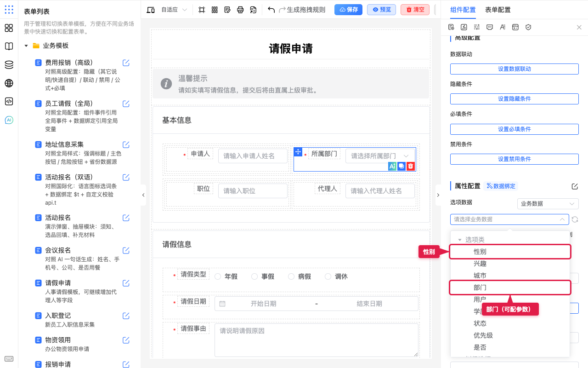Click the 设置数据联动 button
Image resolution: width=588 pixels, height=368 pixels.
514,69
